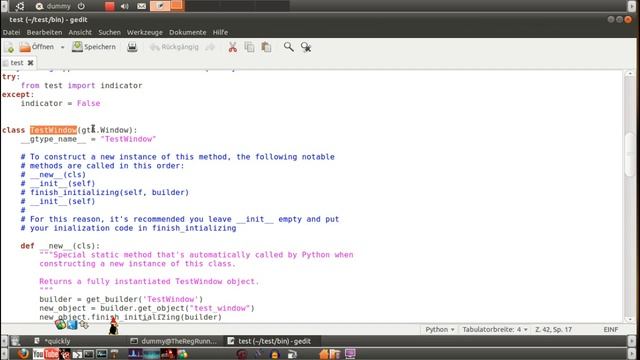The image size is (640, 360).
Task: Expand the recent files arrow beside Öffnen
Action: (x=62, y=47)
